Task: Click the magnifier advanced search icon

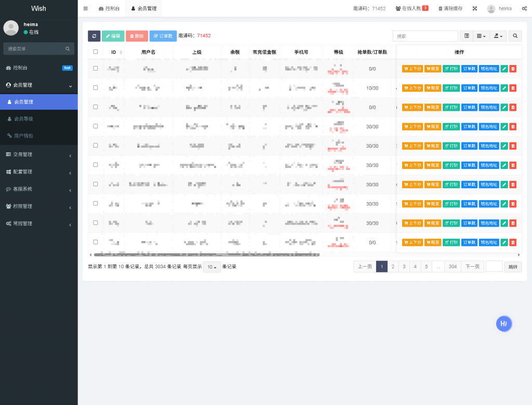Action: (515, 36)
